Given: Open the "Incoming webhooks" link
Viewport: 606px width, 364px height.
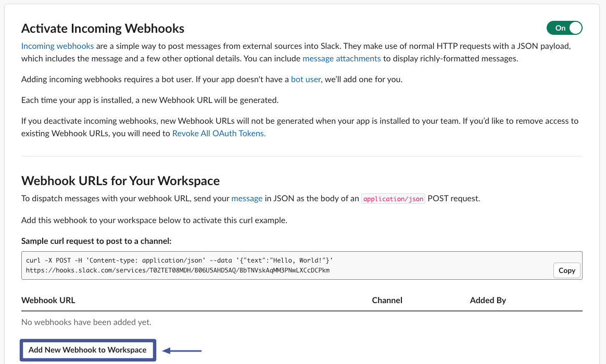Looking at the screenshot, I should 57,46.
